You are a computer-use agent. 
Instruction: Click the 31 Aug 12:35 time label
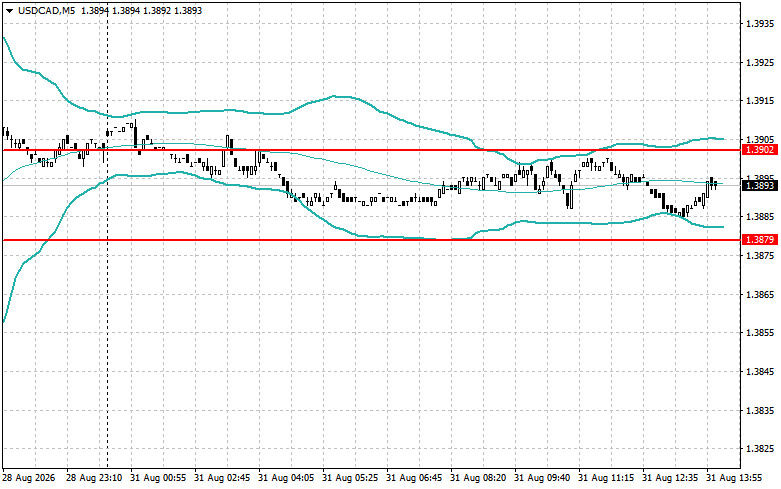click(670, 478)
